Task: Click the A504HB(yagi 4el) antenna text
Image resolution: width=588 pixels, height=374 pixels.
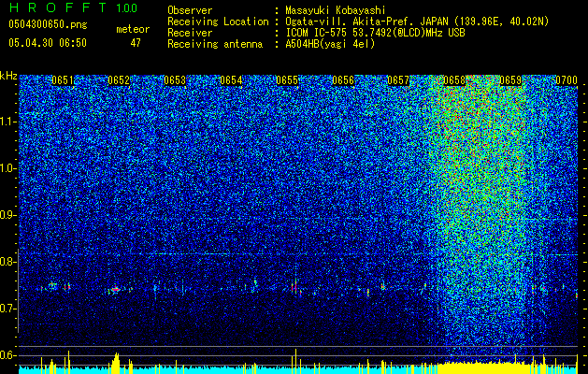Action: [x=330, y=44]
